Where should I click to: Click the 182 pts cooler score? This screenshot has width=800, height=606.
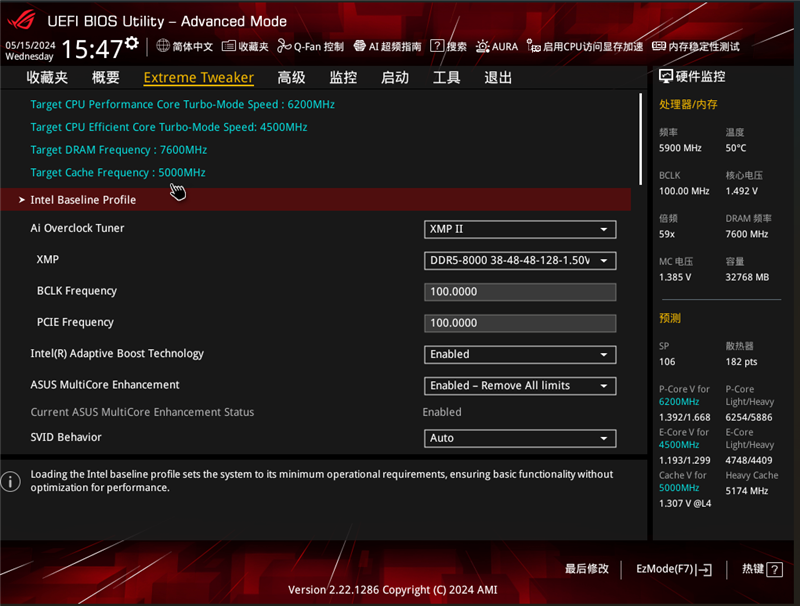[741, 362]
